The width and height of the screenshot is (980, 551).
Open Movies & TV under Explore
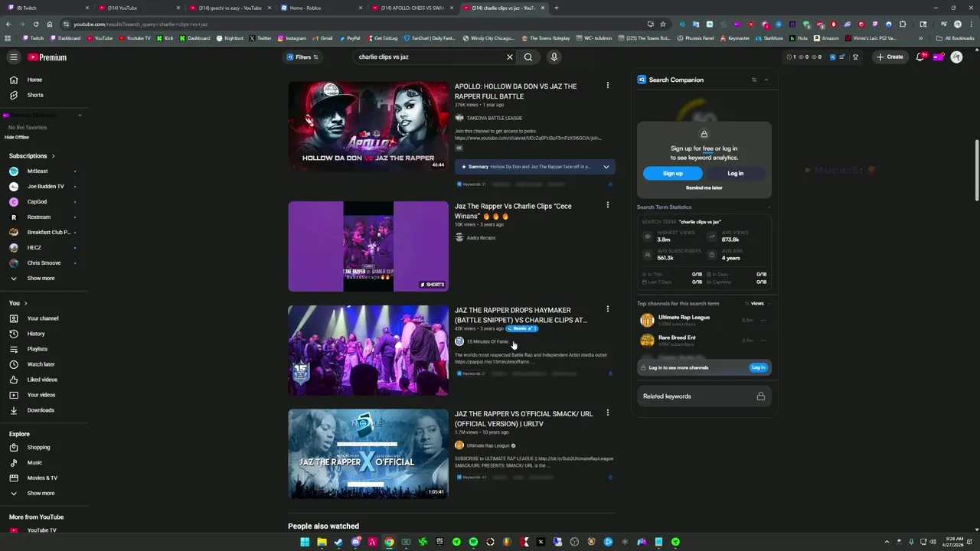pos(43,478)
